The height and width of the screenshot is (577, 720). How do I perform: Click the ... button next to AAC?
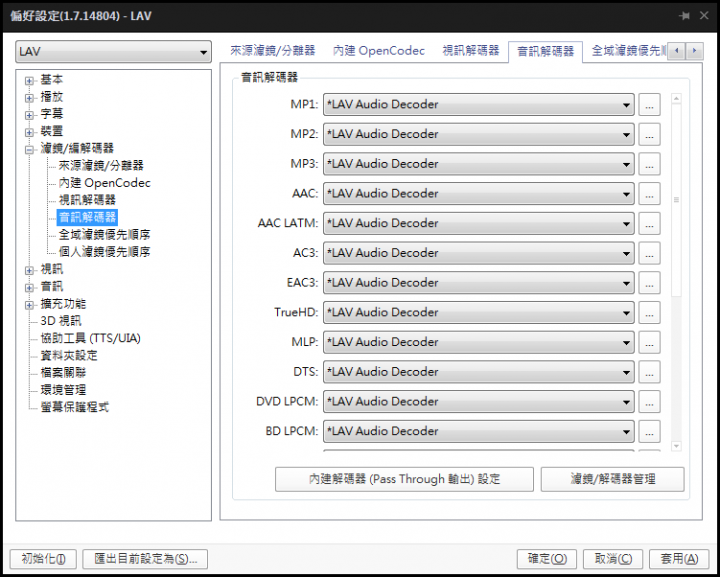pos(649,194)
